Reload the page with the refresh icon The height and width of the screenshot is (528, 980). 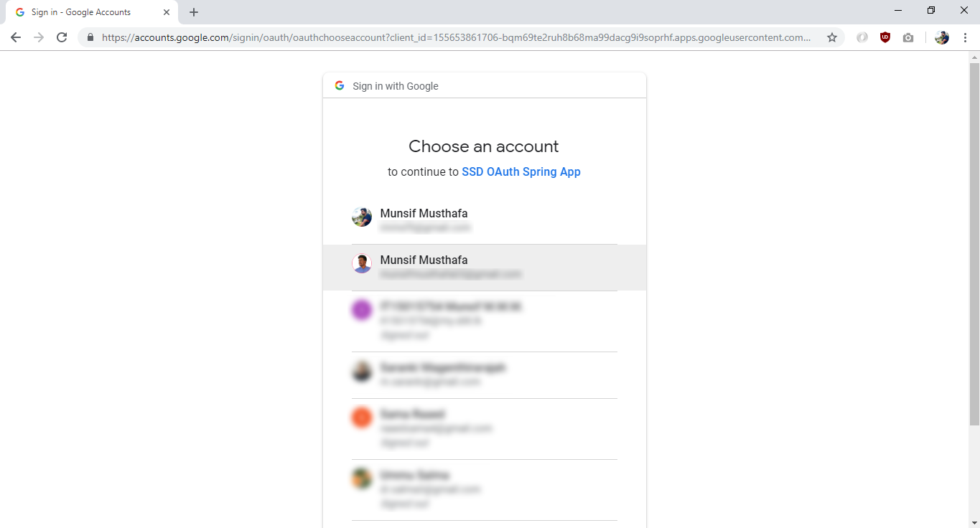coord(61,37)
